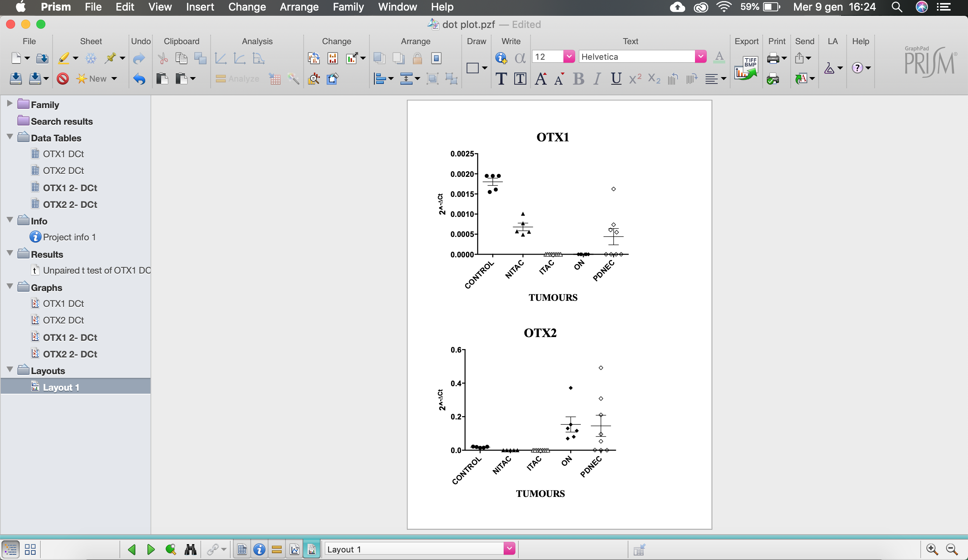This screenshot has width=968, height=560.
Task: Open the Helvetica font dropdown
Action: pyautogui.click(x=700, y=57)
